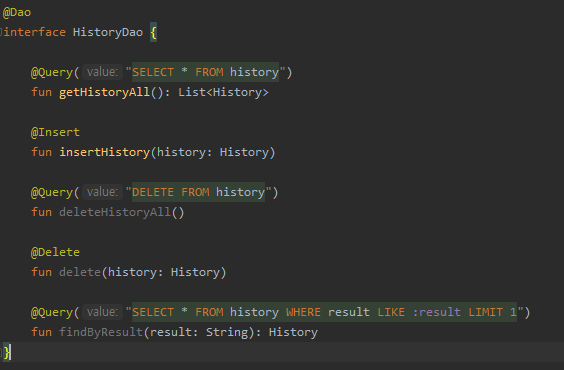Click the LIKE keyword in query
This screenshot has height=370, width=564.
pyautogui.click(x=391, y=312)
